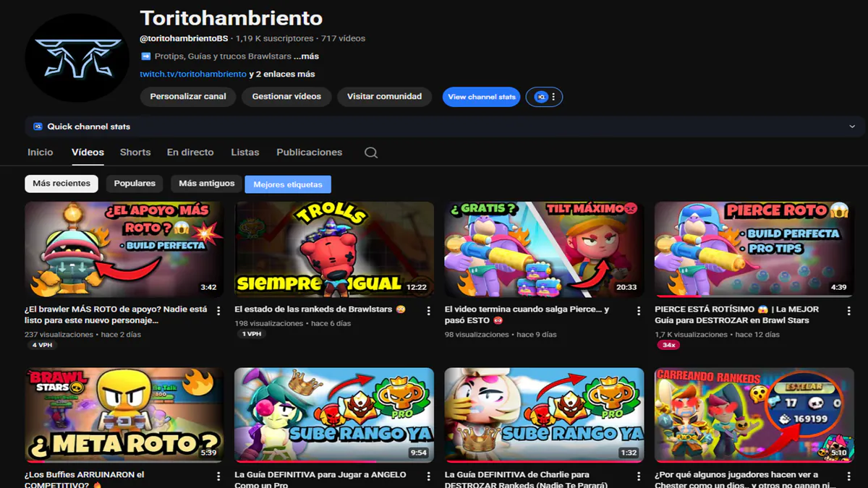Open options menu for 'El estado de las rankeds' video
The width and height of the screenshot is (868, 488).
[428, 311]
